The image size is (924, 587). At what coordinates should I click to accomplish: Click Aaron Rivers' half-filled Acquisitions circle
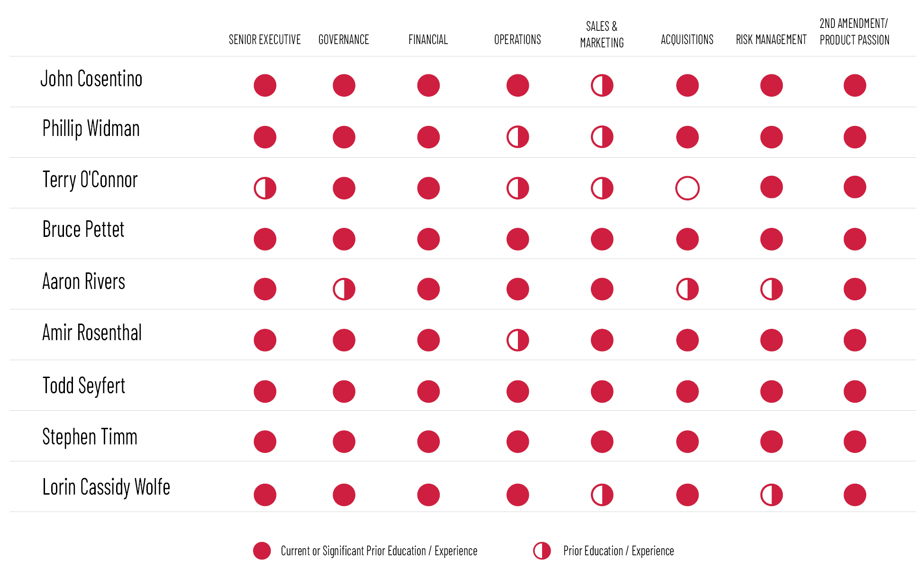[x=687, y=289]
